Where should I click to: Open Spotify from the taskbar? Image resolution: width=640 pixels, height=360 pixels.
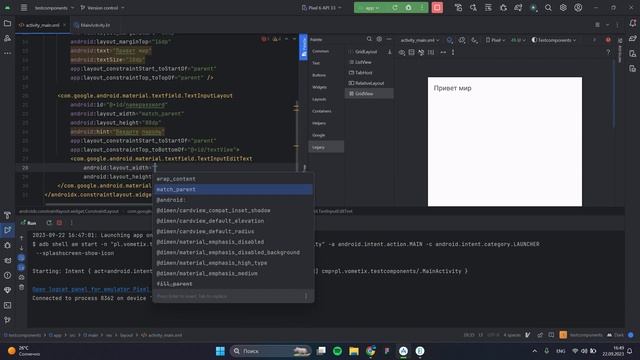[x=337, y=351]
